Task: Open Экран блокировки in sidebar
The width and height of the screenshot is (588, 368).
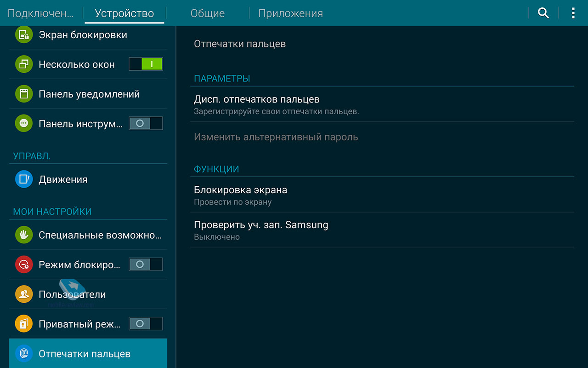Action: (83, 35)
